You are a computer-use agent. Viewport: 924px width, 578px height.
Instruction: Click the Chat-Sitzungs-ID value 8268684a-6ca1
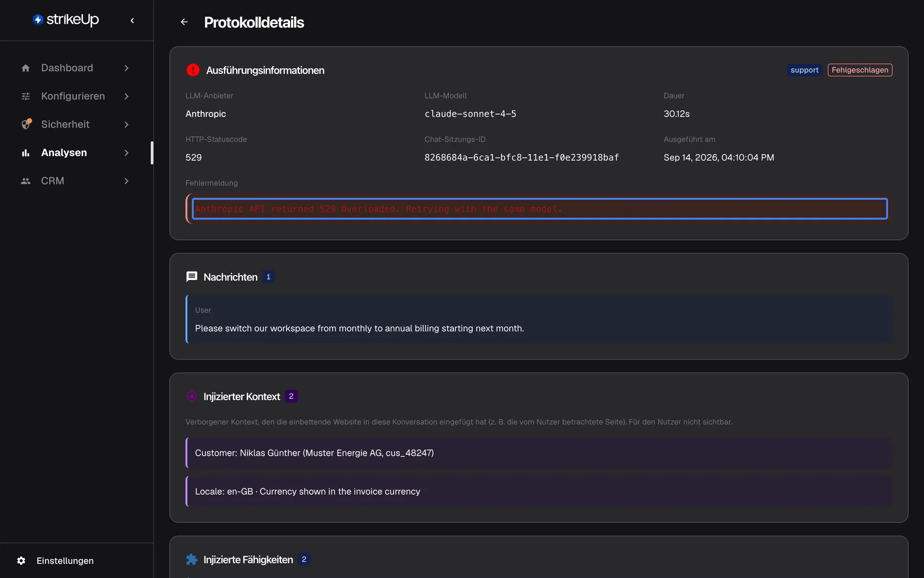(522, 157)
